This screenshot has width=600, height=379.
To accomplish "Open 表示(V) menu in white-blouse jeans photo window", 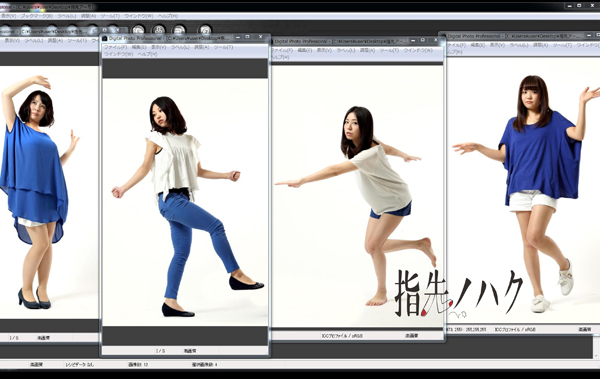I will 158,47.
